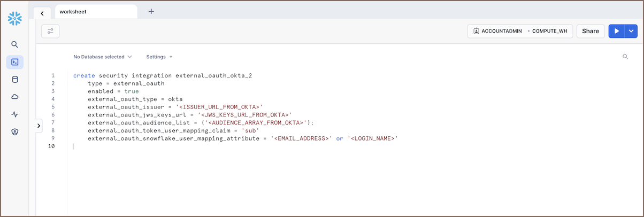
Task: Open the No Database selected dropdown
Action: tap(103, 57)
